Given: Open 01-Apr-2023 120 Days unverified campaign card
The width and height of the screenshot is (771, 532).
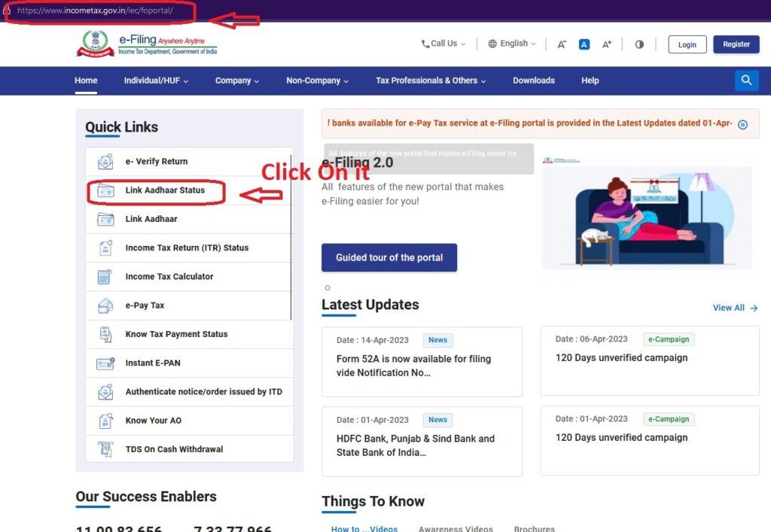Looking at the screenshot, I should pyautogui.click(x=650, y=441).
